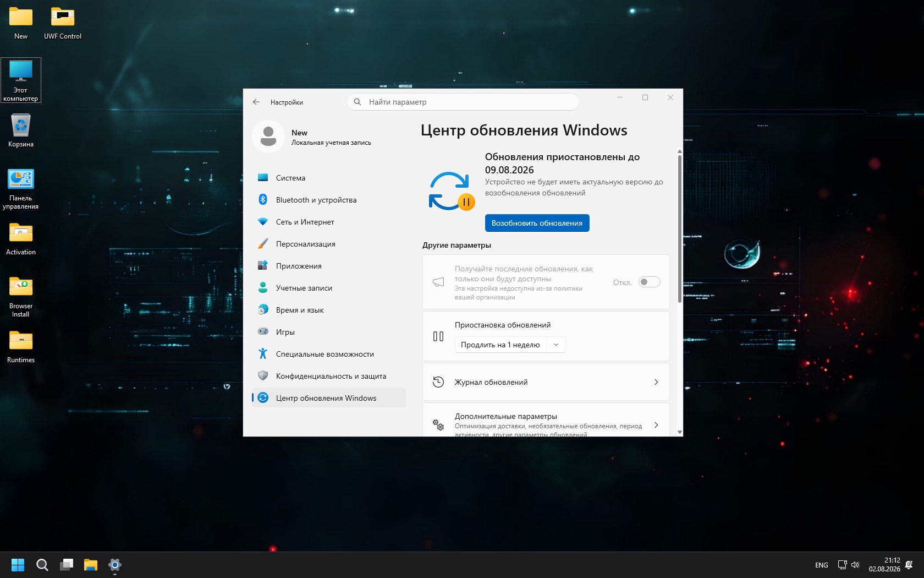This screenshot has width=924, height=578.
Task: Open the clock showing 21:12
Action: [x=884, y=565]
